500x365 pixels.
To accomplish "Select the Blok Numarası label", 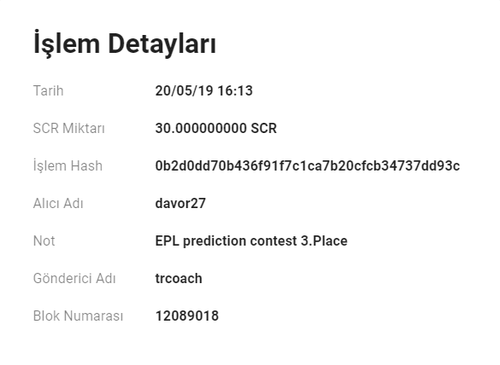I will [x=78, y=316].
